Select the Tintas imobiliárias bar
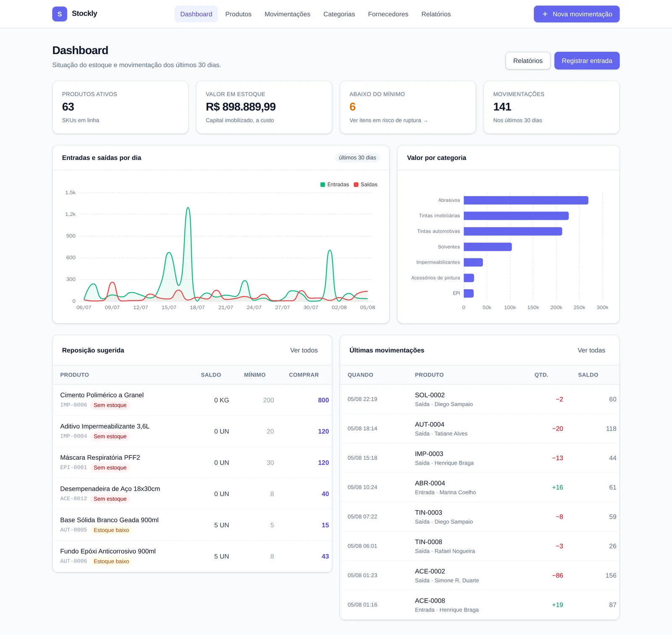This screenshot has height=635, width=672. pos(516,216)
